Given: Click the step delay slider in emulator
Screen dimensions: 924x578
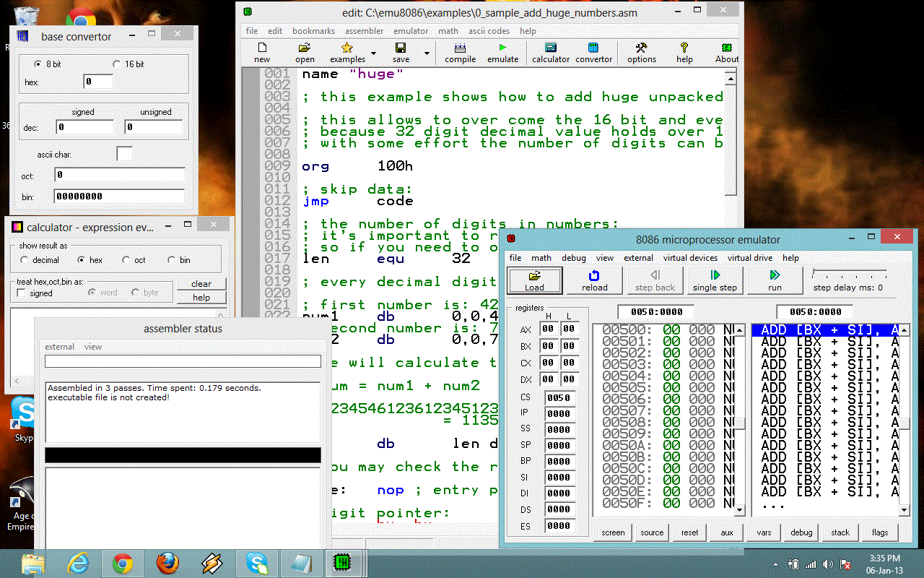Looking at the screenshot, I should click(850, 275).
